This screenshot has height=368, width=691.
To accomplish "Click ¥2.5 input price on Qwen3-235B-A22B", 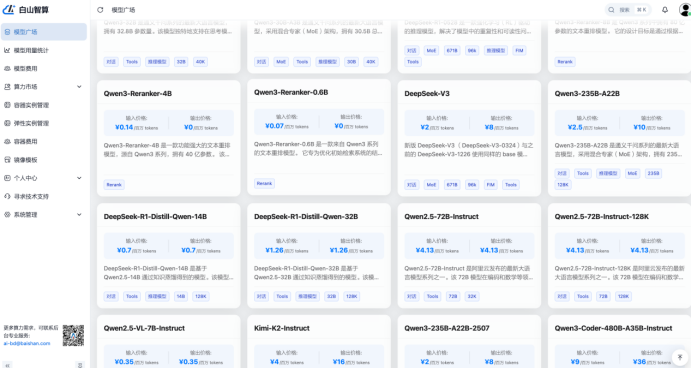I will click(x=575, y=127).
